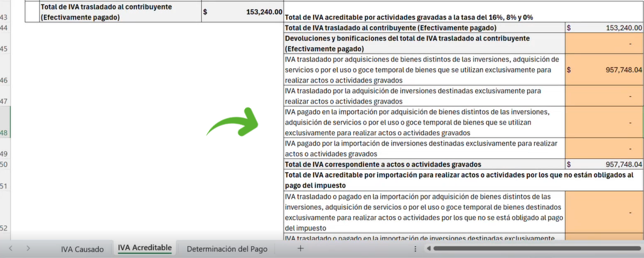Click row 46 amount 957,748.04
The height and width of the screenshot is (258, 644).
pos(604,70)
